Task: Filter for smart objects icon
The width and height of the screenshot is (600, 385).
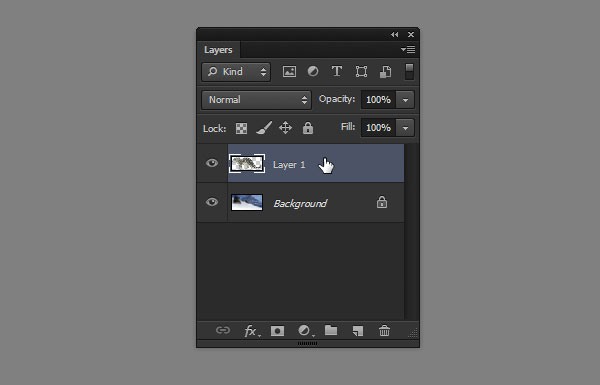Action: point(385,72)
